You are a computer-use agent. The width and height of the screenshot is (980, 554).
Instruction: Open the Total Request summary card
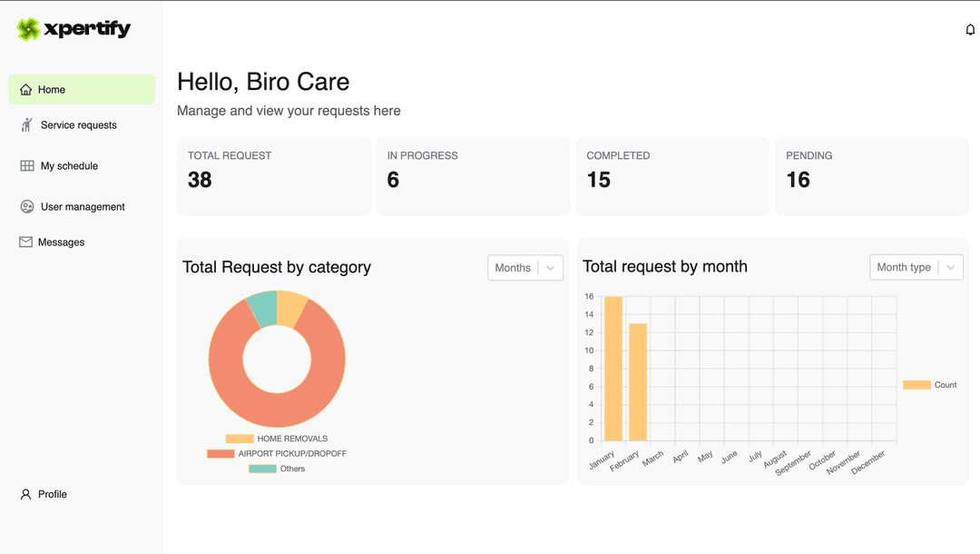(x=273, y=176)
